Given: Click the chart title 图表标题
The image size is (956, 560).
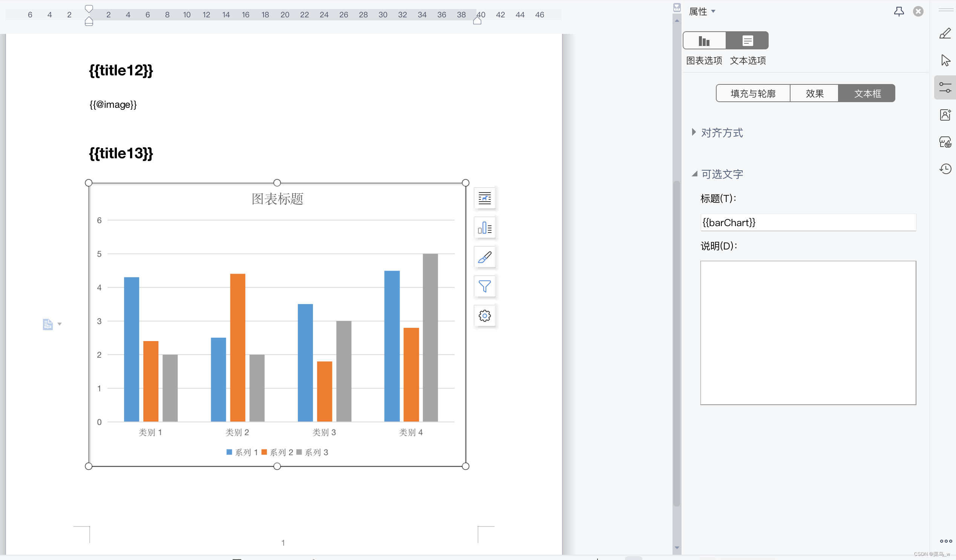Looking at the screenshot, I should (x=277, y=199).
